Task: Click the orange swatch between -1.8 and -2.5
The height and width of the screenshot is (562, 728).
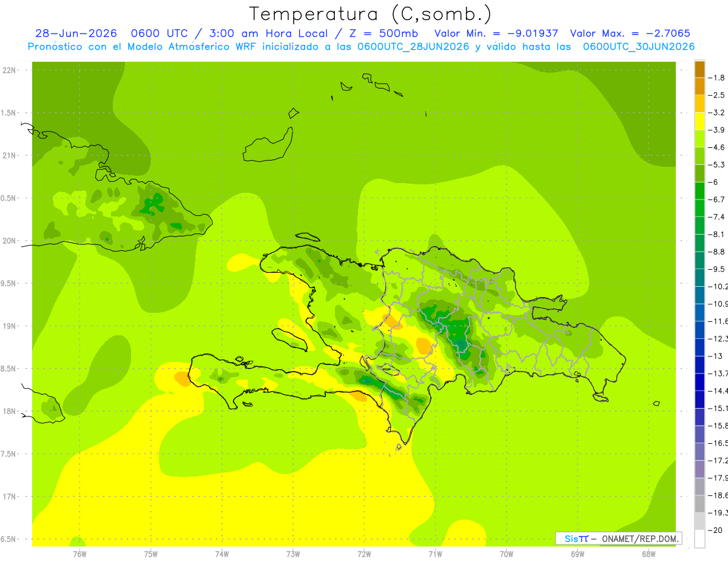Action: tap(699, 86)
